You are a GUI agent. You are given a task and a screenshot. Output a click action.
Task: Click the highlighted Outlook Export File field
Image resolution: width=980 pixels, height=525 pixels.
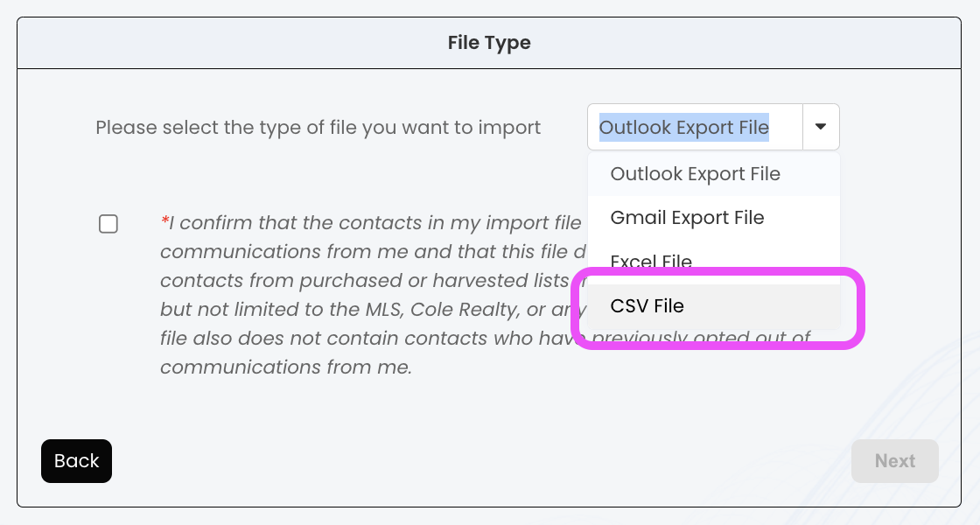[x=684, y=127]
